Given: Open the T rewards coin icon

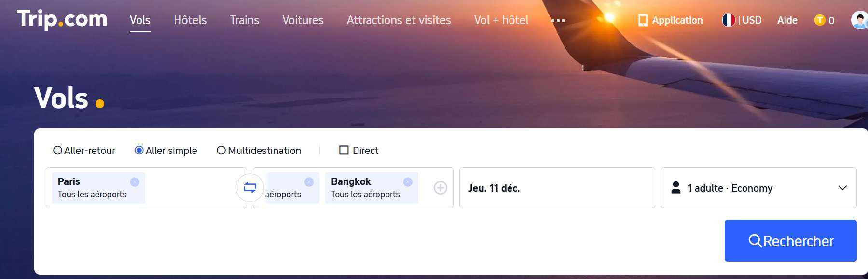Looking at the screenshot, I should coord(819,21).
